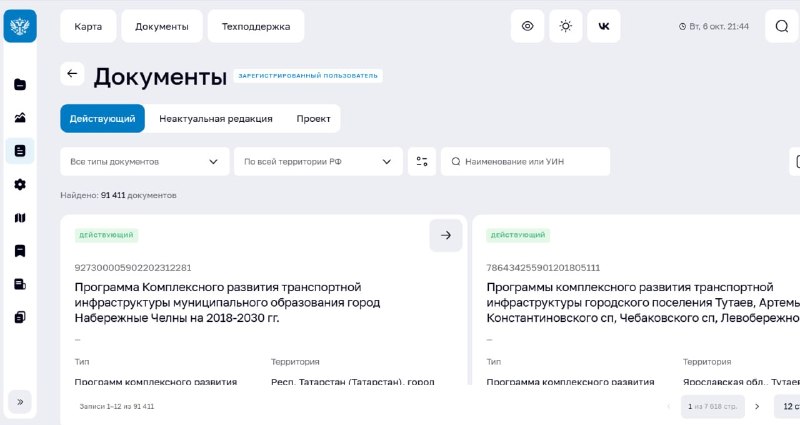Open the Документы menu item

(x=162, y=26)
